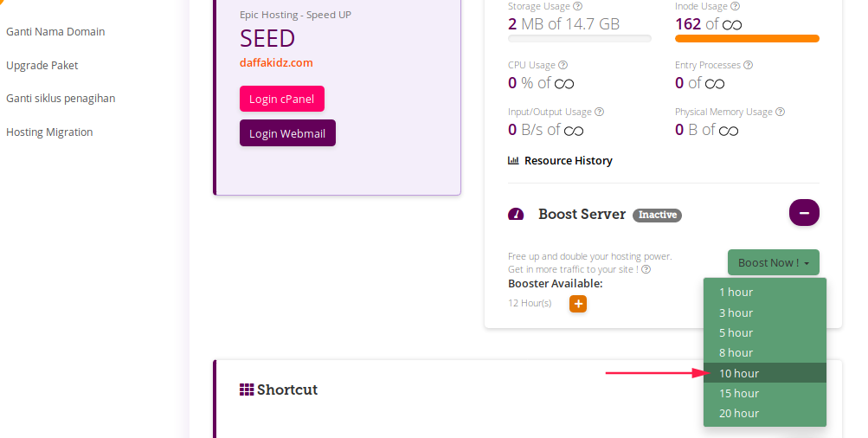The height and width of the screenshot is (438, 868).
Task: Click the CPU Usage help icon
Action: point(563,65)
